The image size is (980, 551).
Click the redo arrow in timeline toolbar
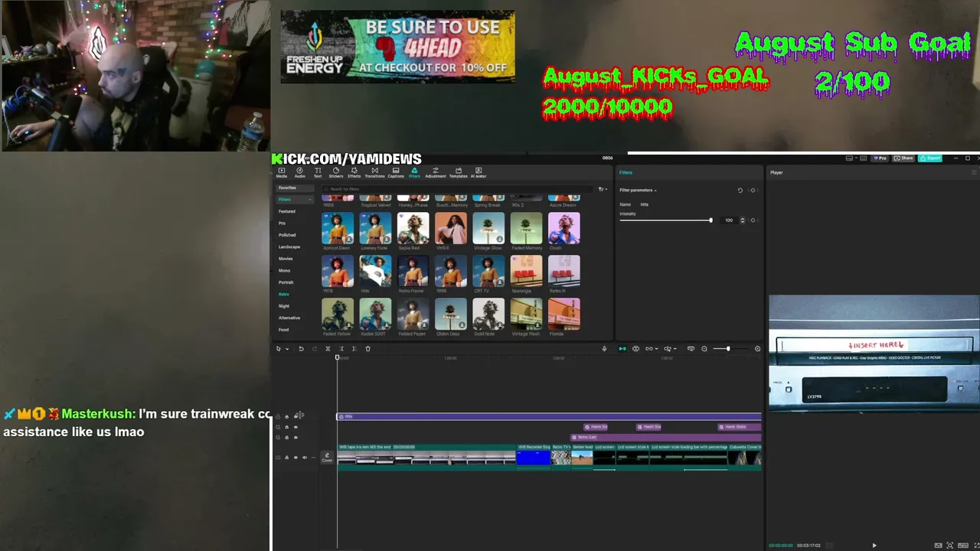[x=314, y=349]
